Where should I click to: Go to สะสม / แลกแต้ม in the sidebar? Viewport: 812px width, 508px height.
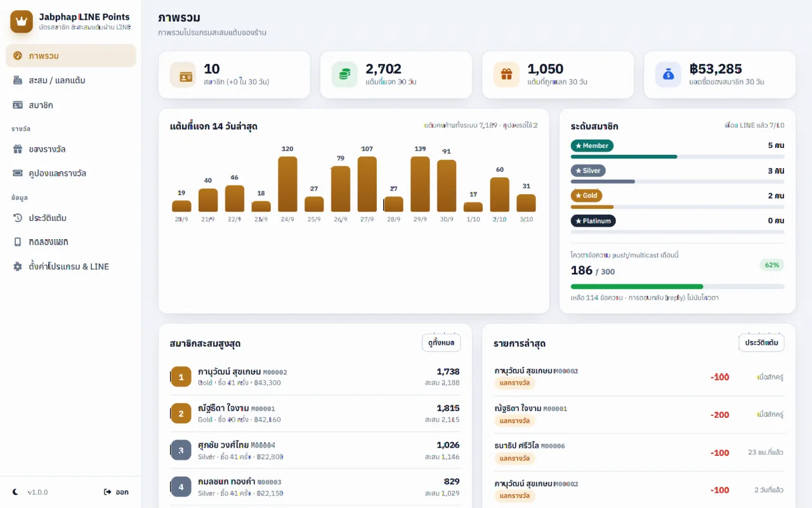click(71, 81)
